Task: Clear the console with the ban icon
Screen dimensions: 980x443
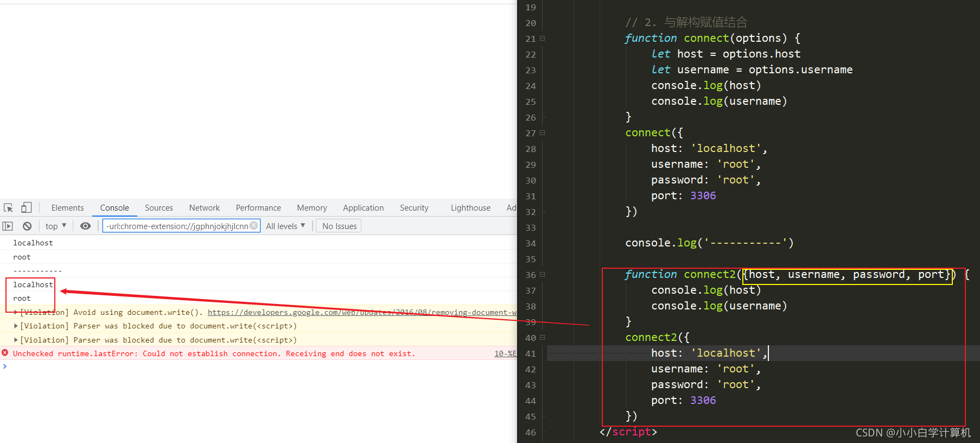Action: tap(27, 226)
